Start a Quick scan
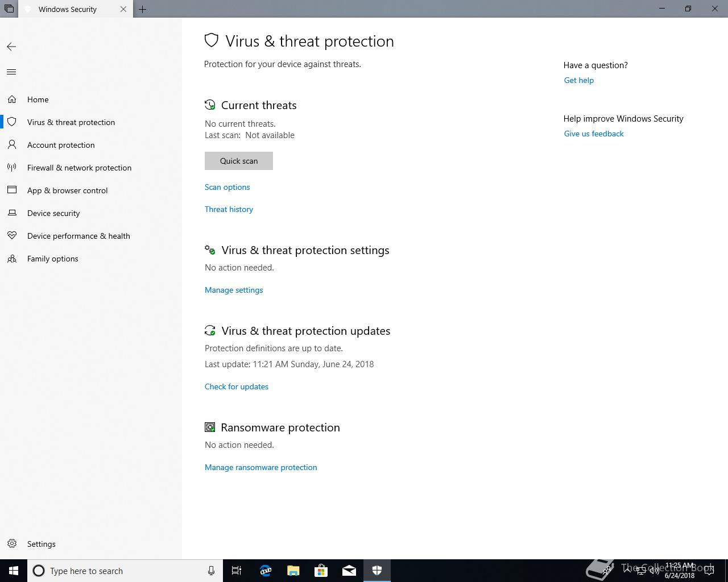This screenshot has height=582, width=728. point(239,161)
